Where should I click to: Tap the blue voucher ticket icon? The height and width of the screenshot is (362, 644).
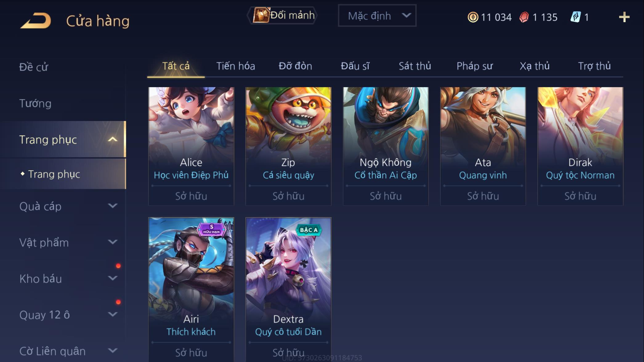pyautogui.click(x=575, y=17)
